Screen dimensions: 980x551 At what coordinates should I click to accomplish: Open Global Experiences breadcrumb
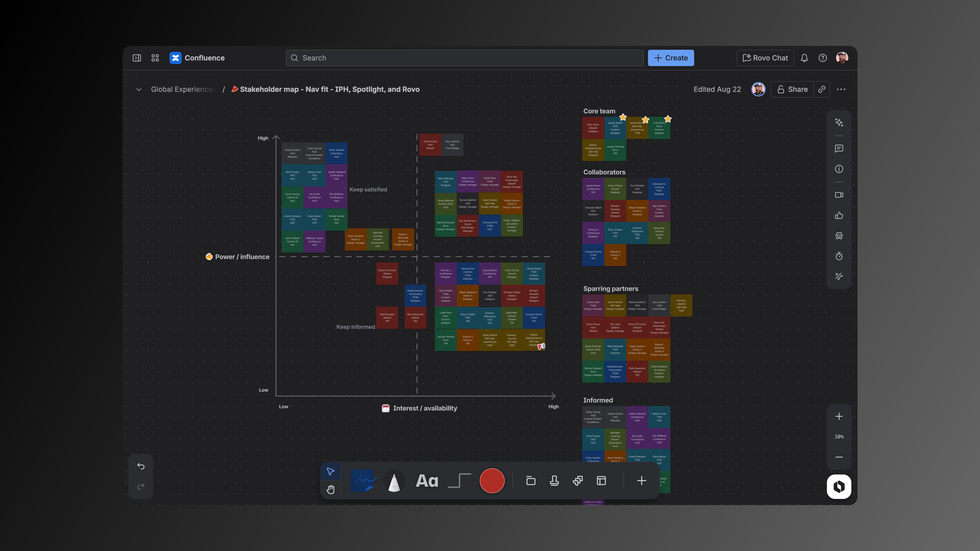coord(183,89)
